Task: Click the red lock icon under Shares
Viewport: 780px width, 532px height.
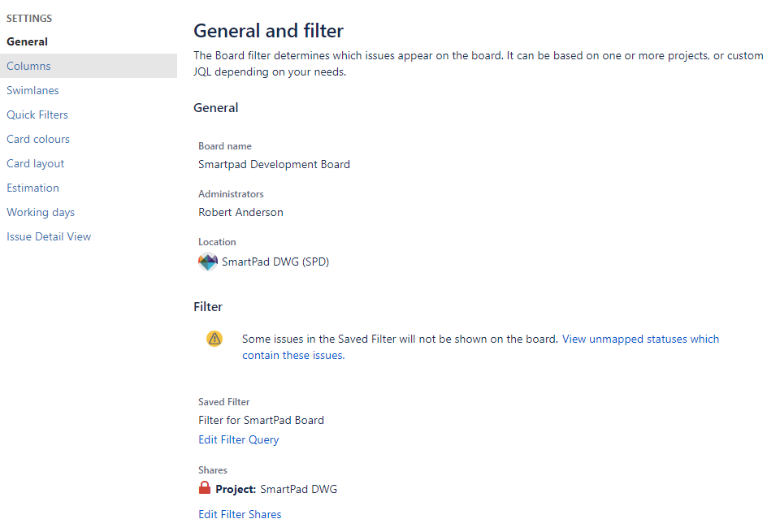Action: coord(205,488)
